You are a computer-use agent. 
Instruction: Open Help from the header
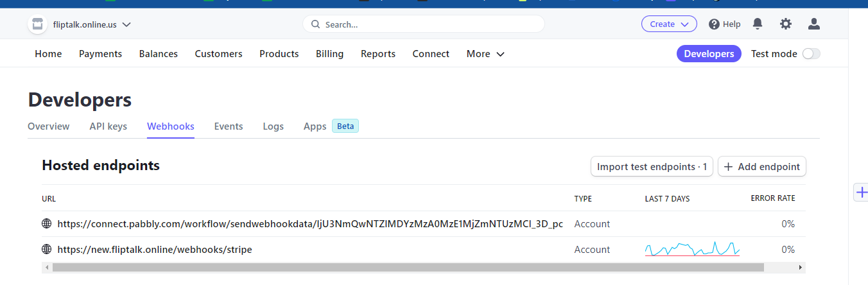pos(725,24)
